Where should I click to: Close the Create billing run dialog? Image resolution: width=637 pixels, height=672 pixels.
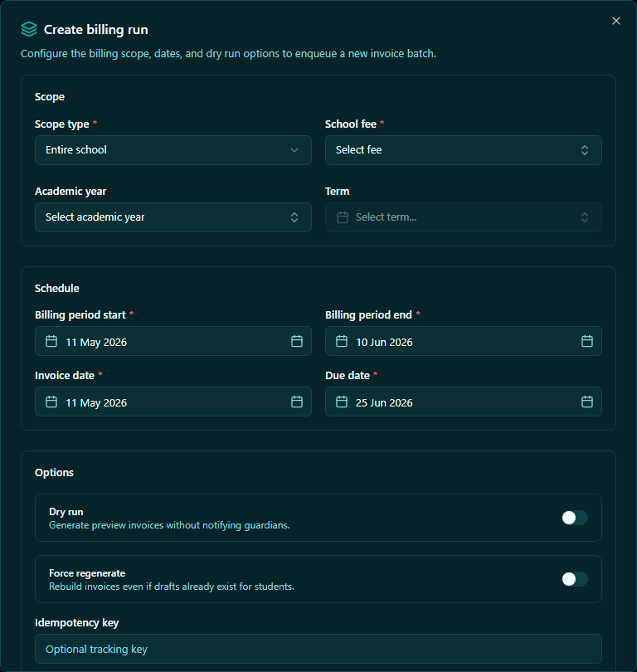[615, 21]
